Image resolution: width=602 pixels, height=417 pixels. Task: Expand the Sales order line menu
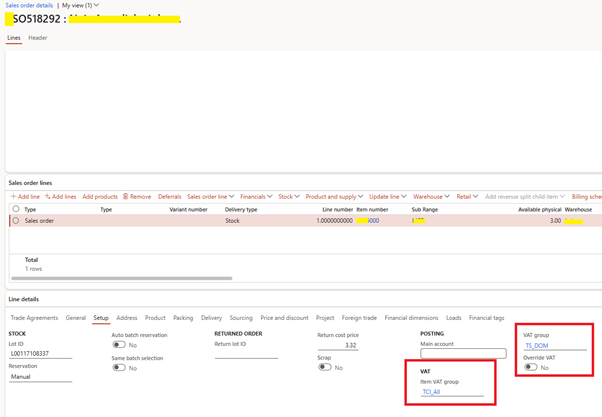(210, 197)
